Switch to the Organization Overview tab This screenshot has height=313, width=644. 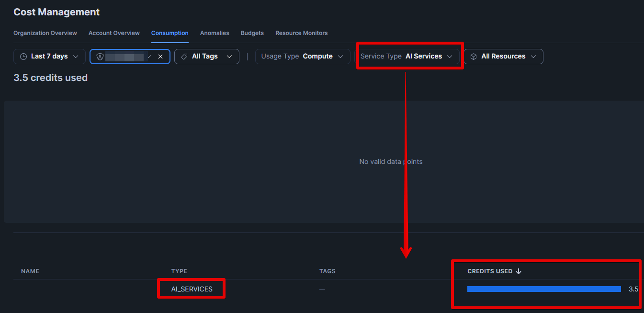45,33
